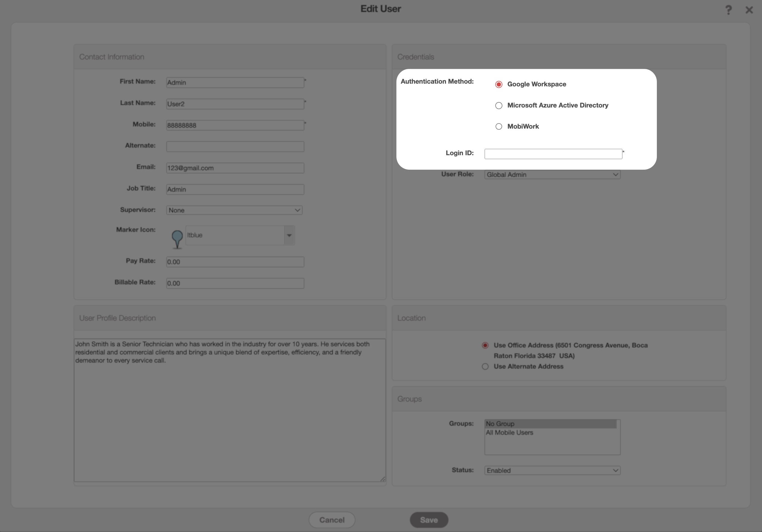Select Microsoft Azure Active Directory option
Viewport: 762px width, 532px height.
[x=499, y=105]
